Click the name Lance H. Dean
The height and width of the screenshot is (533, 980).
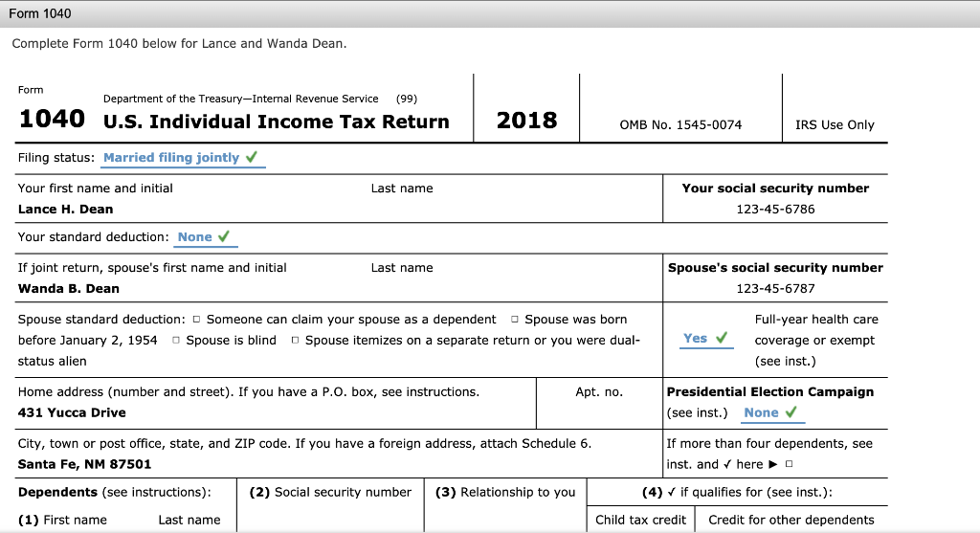point(66,210)
